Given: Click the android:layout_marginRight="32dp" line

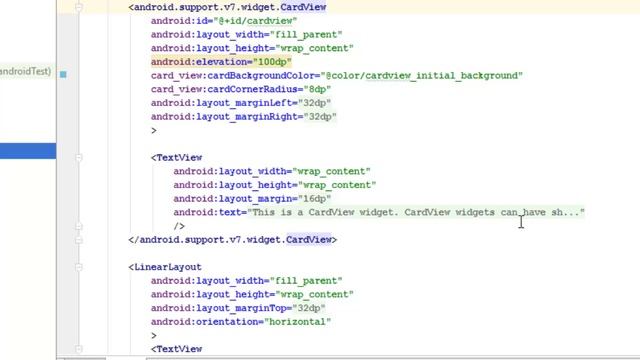Looking at the screenshot, I should 244,117.
